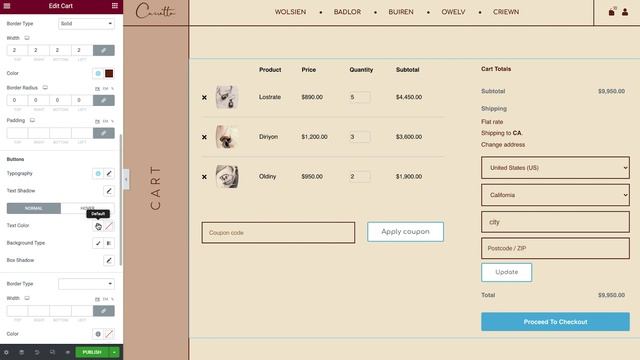
Task: Open the Navigator from footer
Action: (x=22, y=352)
